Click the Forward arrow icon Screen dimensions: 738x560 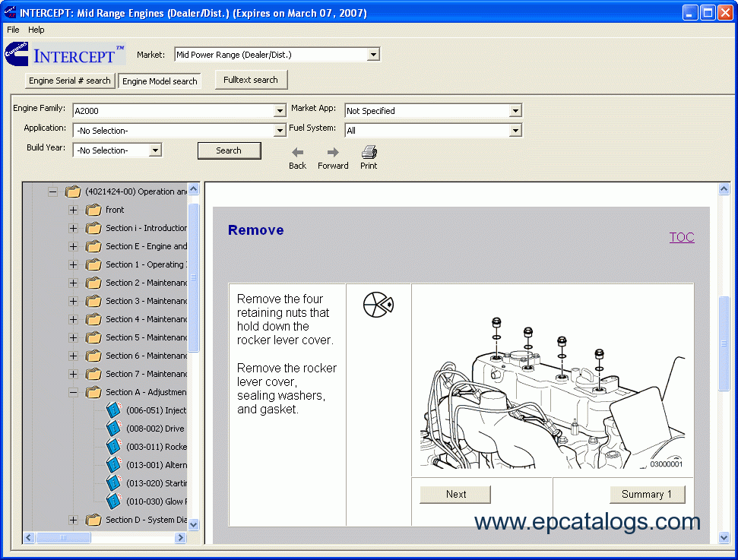point(333,152)
